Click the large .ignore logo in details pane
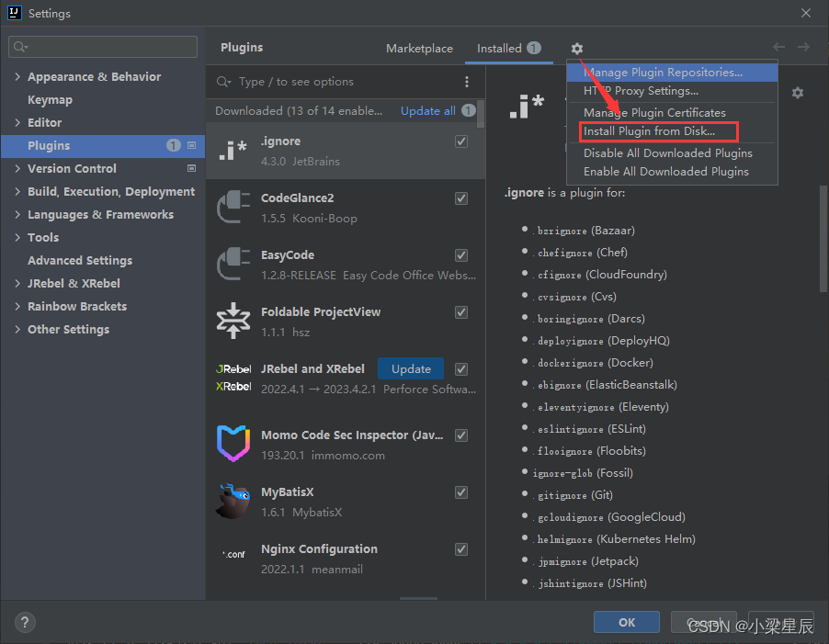 [527, 107]
